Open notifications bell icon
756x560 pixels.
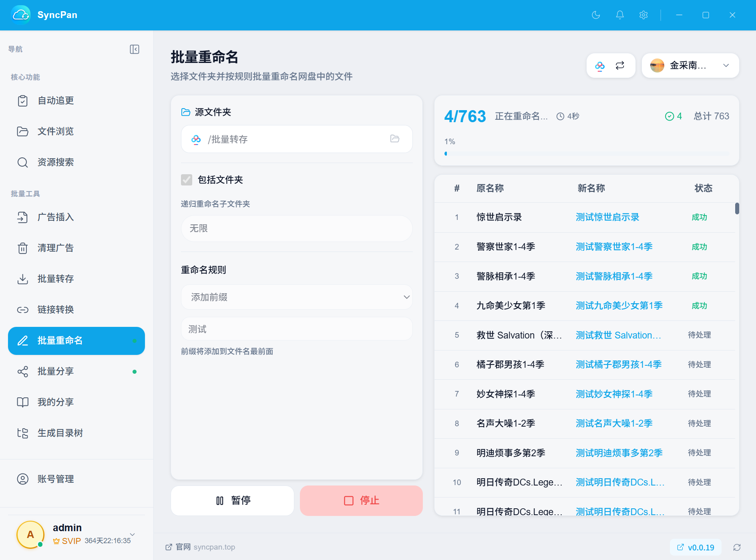click(x=619, y=15)
